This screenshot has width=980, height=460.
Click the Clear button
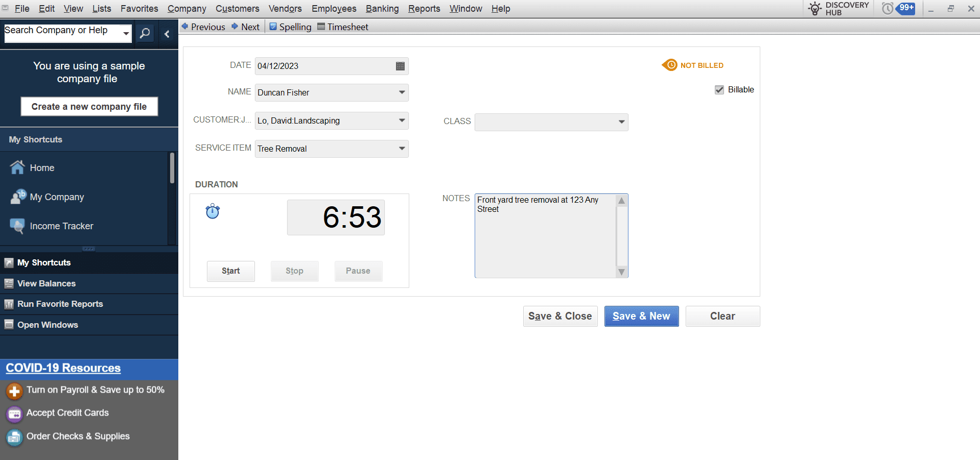tap(722, 316)
